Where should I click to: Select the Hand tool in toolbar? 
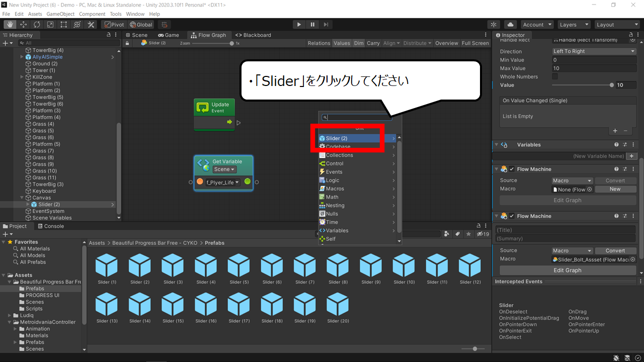click(10, 25)
